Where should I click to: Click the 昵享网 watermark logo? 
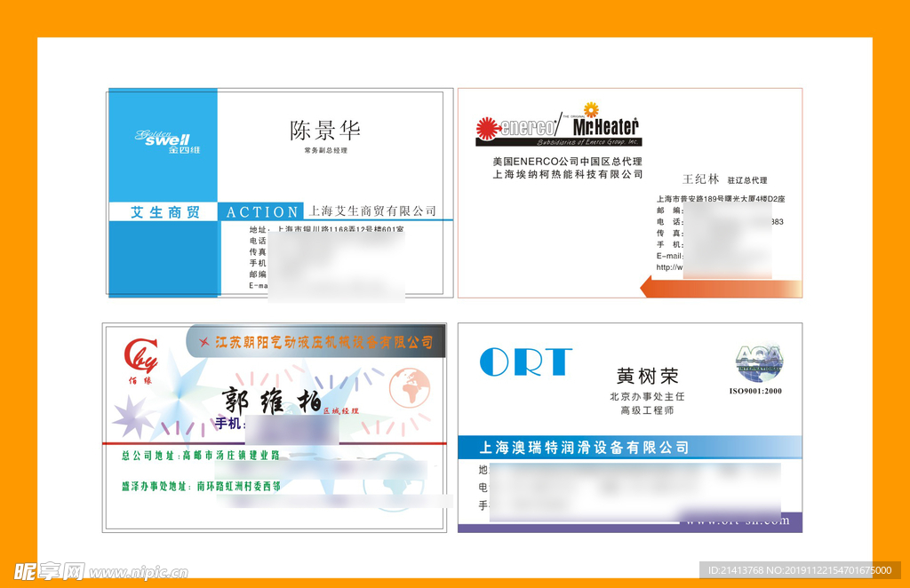coord(43,570)
